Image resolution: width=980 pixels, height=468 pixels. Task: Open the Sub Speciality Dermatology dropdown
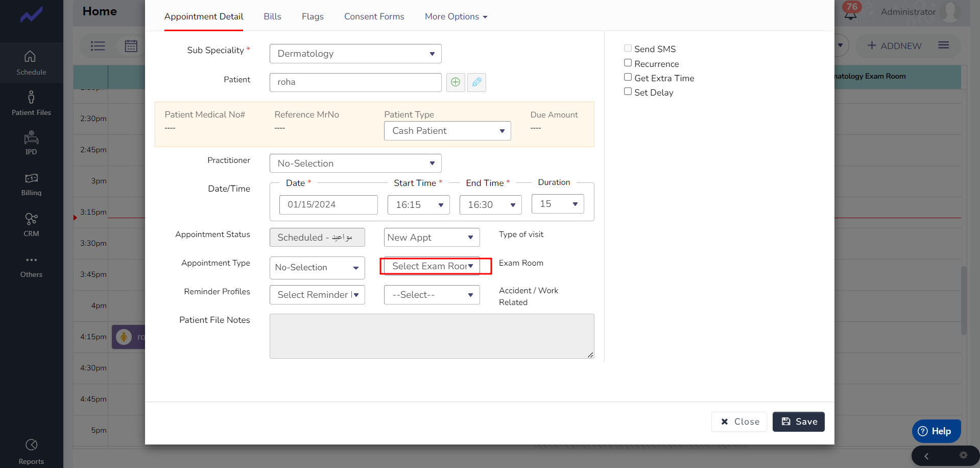tap(355, 54)
